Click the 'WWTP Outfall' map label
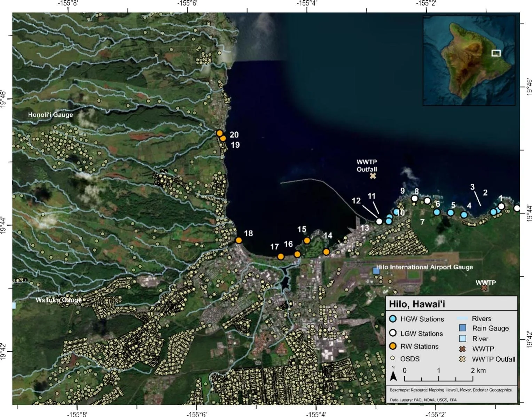Image resolution: width=532 pixels, height=417 pixels. pos(367,165)
